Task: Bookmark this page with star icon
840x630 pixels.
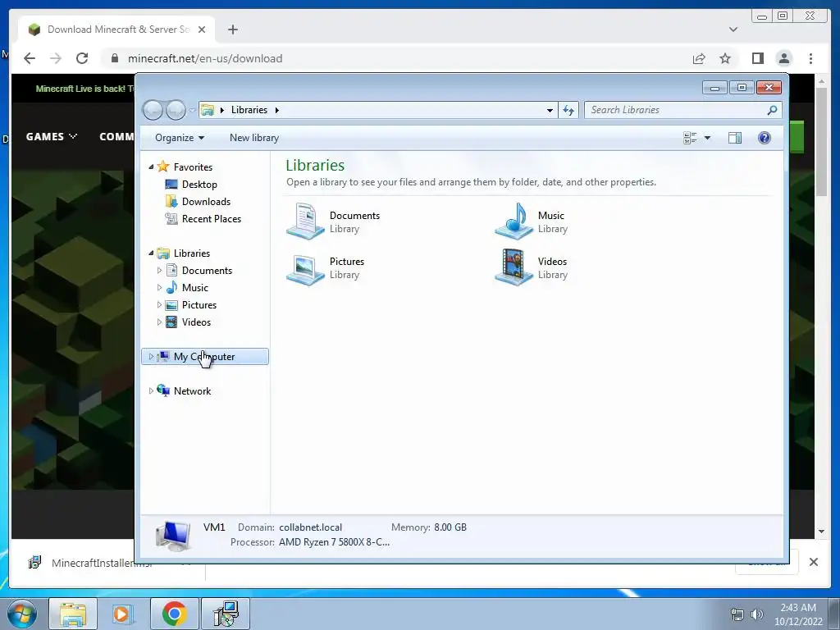Action: point(725,58)
